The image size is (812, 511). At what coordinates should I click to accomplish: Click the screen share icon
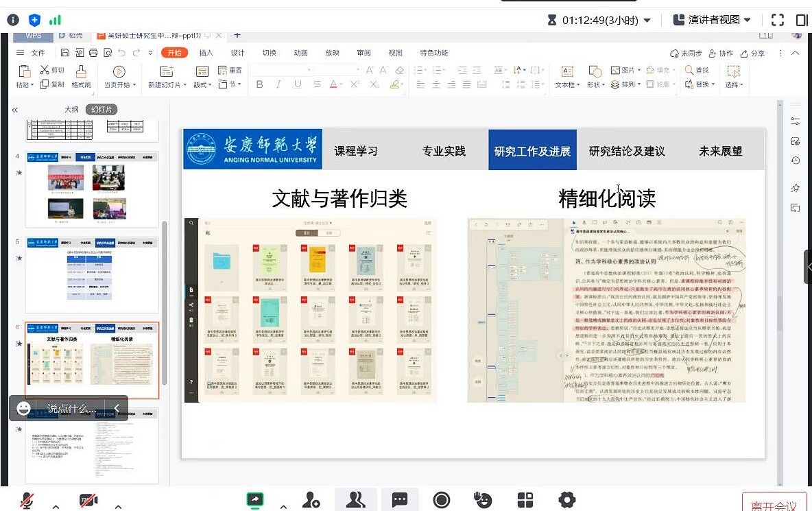(x=255, y=500)
